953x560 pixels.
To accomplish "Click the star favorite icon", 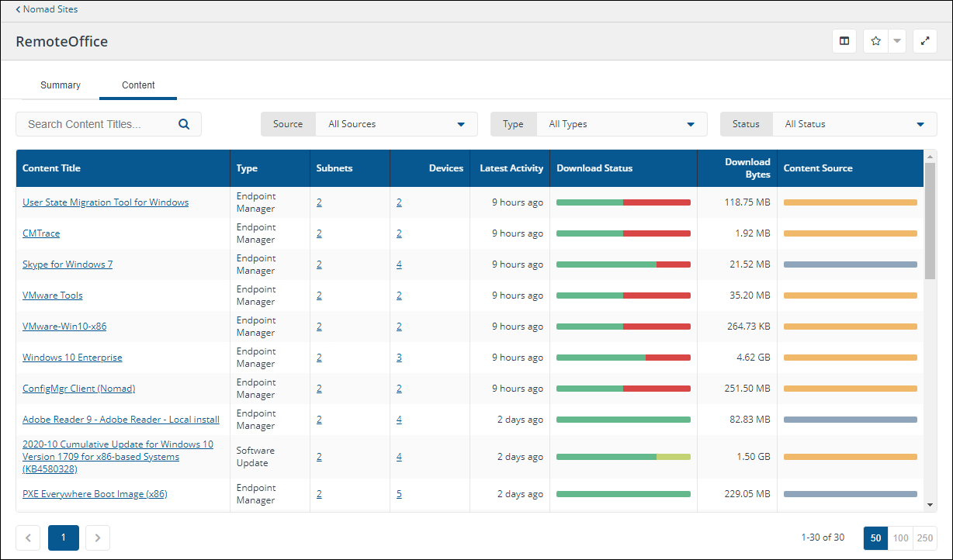I will [875, 41].
